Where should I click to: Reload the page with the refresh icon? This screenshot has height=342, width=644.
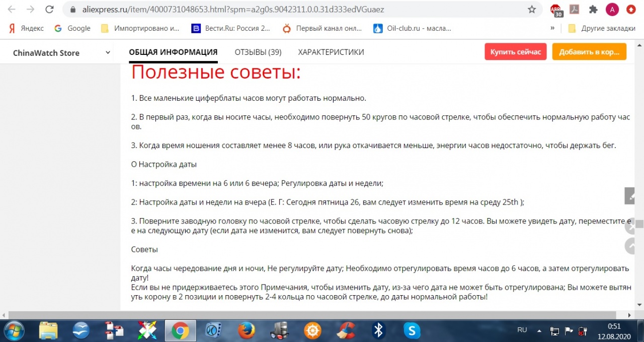(x=49, y=10)
